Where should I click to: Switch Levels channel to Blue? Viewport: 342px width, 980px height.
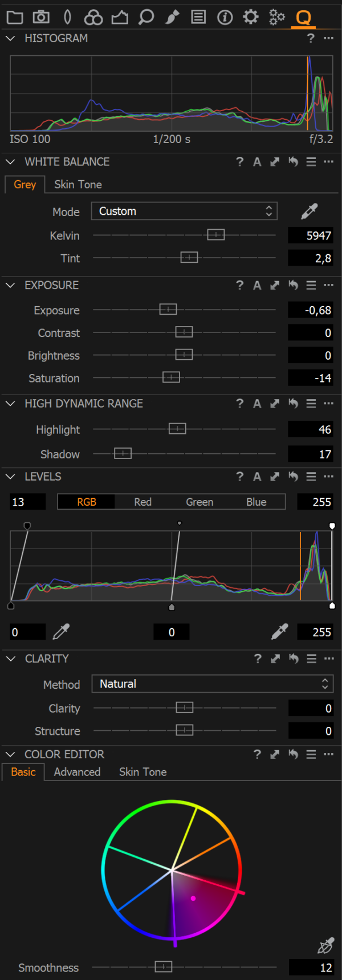point(256,502)
